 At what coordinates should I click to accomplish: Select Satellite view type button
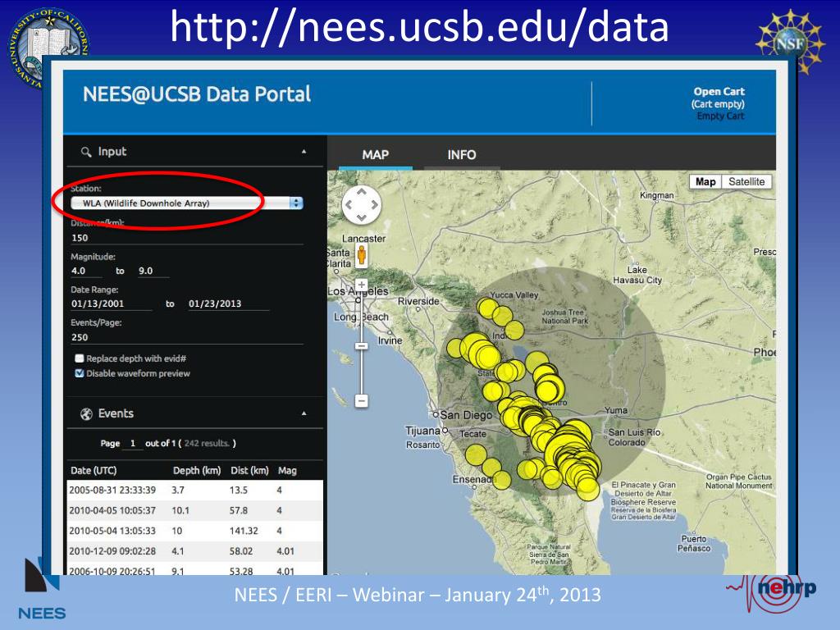pos(746,181)
